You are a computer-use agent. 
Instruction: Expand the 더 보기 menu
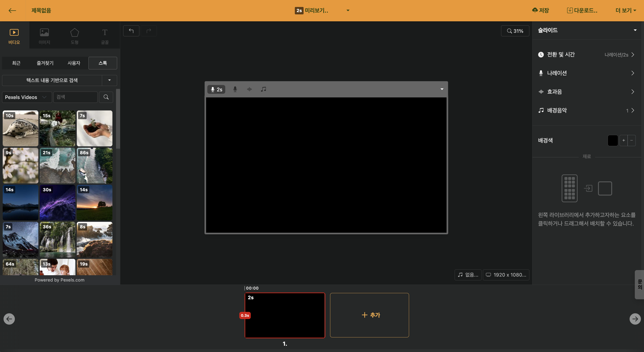click(626, 11)
